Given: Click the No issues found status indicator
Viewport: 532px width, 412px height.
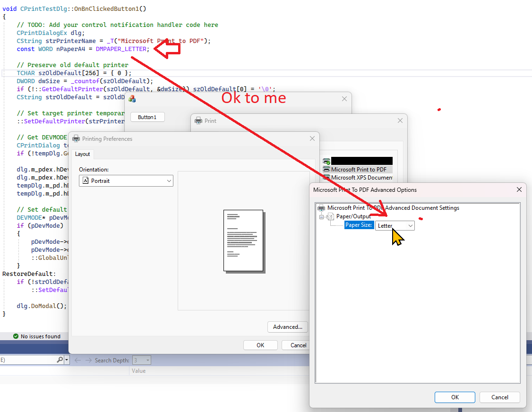Looking at the screenshot, I should click(37, 336).
